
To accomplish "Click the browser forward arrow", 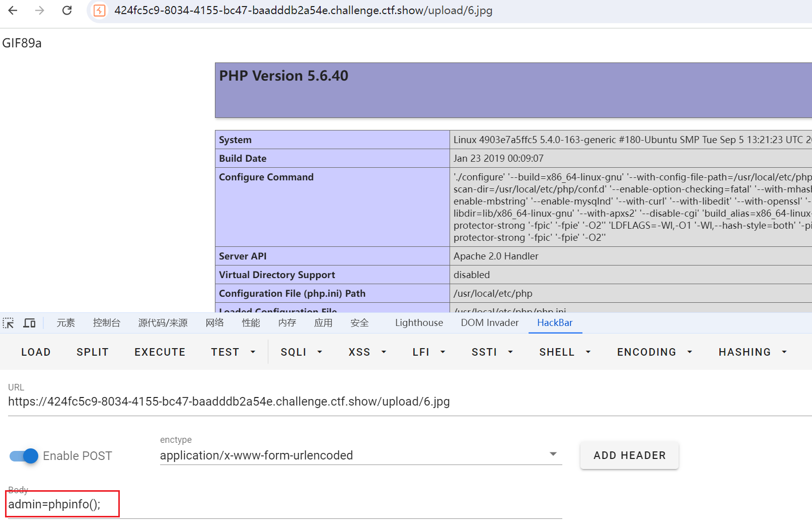I will pos(40,11).
